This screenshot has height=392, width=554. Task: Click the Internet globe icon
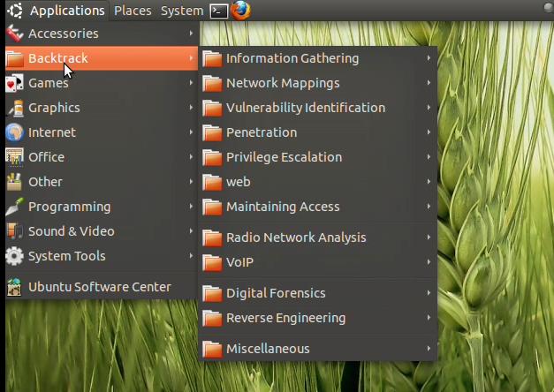tap(14, 132)
